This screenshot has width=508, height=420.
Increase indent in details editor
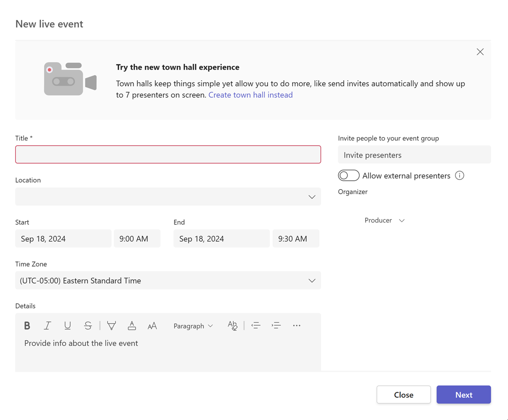276,326
